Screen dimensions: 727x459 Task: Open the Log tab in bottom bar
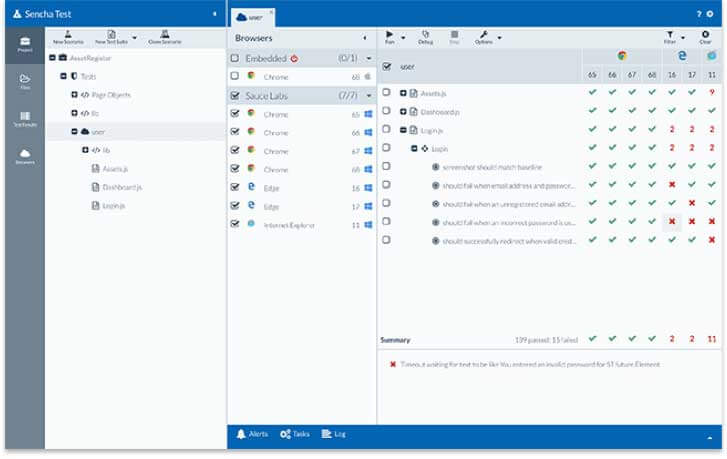[x=334, y=434]
